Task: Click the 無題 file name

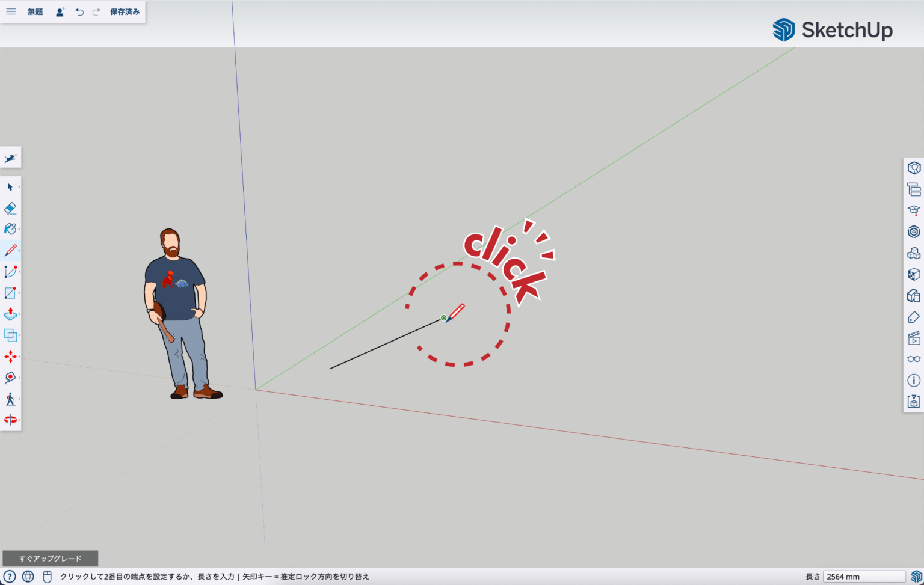Action: [35, 12]
